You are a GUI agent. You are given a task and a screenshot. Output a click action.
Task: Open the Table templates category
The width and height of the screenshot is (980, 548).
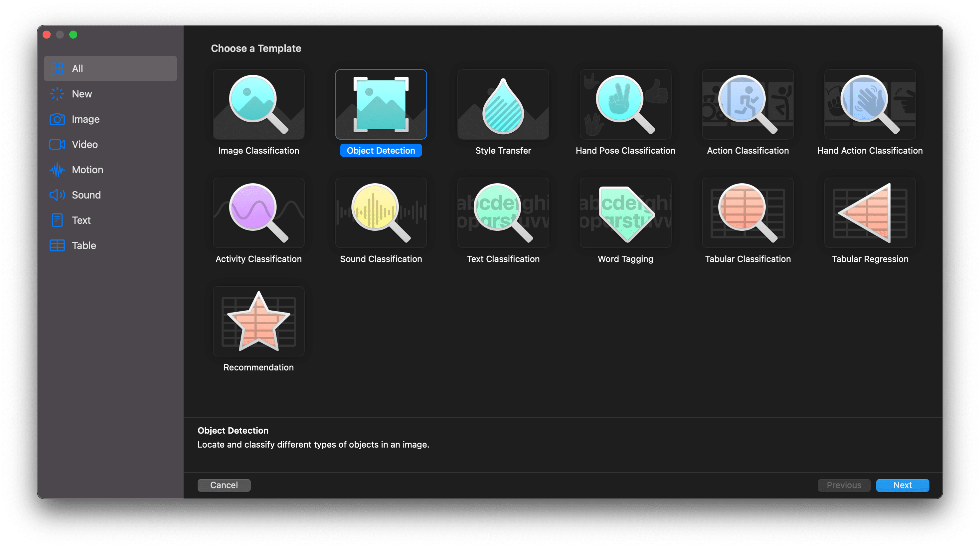click(83, 245)
